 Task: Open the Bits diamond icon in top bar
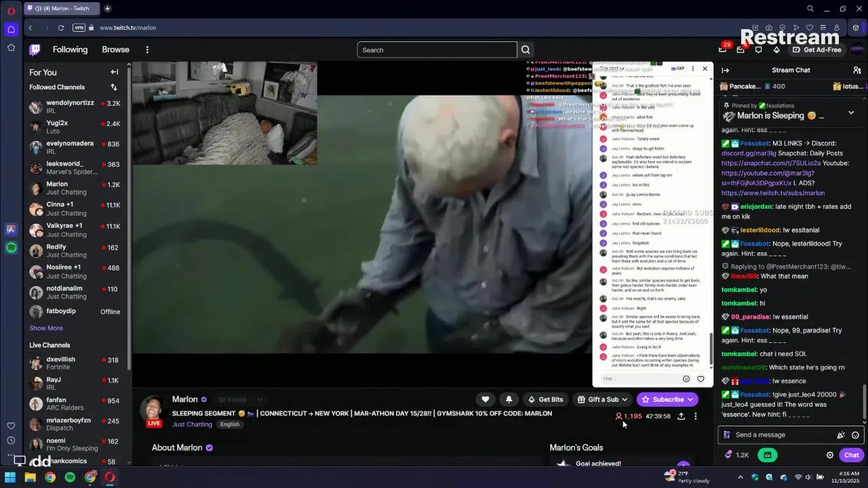(776, 49)
